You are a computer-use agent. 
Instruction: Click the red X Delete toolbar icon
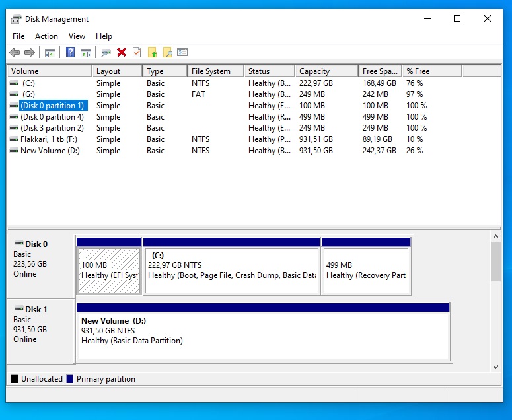(x=122, y=53)
